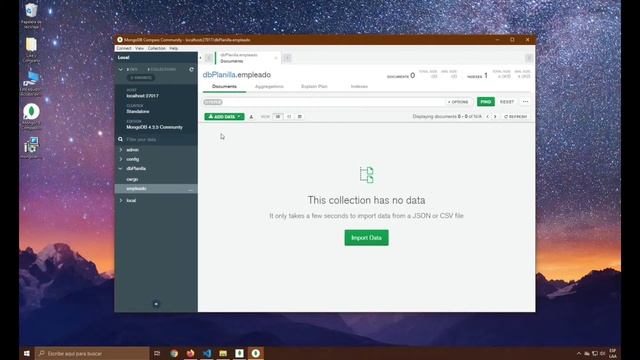640x360 pixels.
Task: Expand the admin database in the sidebar
Action: (121, 150)
